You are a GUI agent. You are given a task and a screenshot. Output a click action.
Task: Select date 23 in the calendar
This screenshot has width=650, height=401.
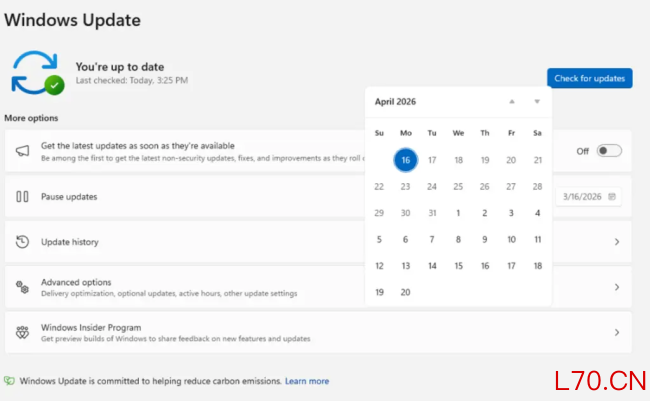point(405,187)
